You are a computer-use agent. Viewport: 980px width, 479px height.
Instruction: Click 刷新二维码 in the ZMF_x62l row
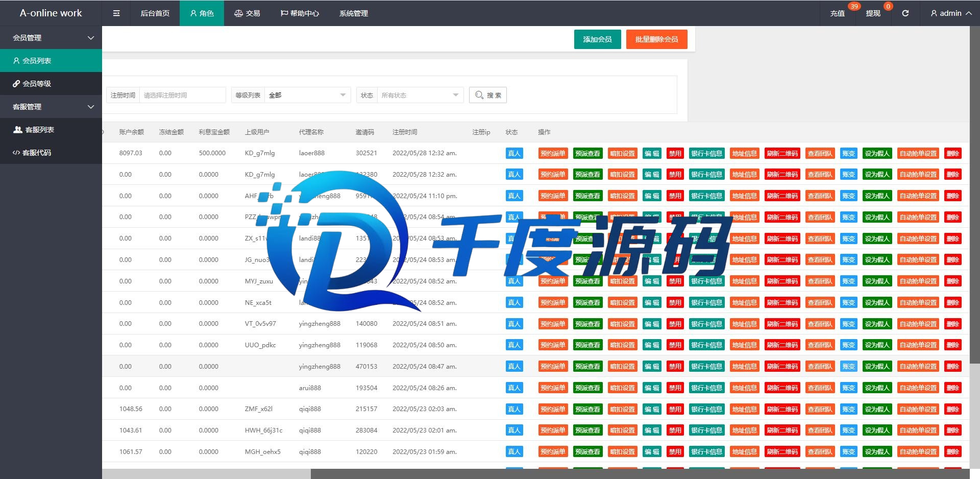(x=782, y=409)
